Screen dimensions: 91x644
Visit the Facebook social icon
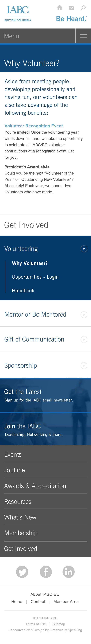[x=46, y=571]
